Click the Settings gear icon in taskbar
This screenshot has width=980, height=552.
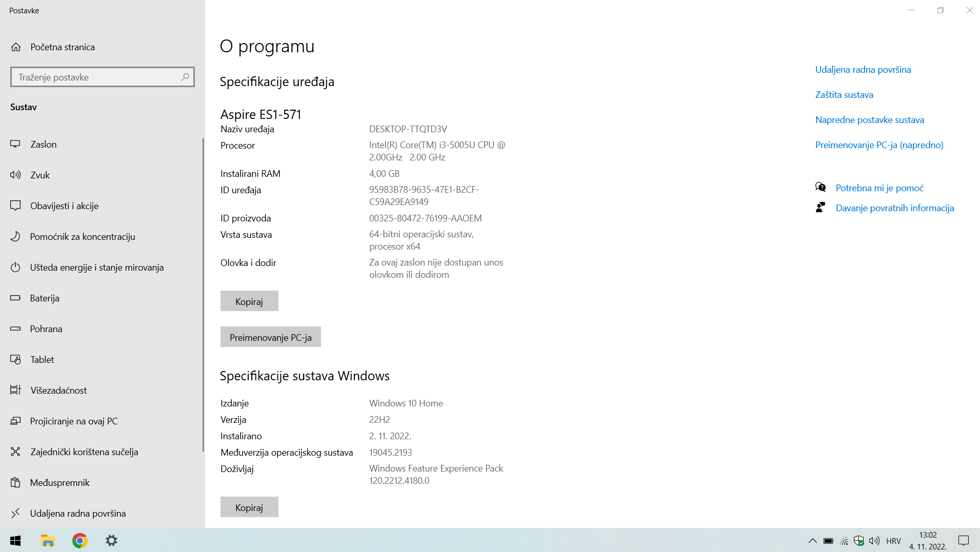(x=111, y=540)
